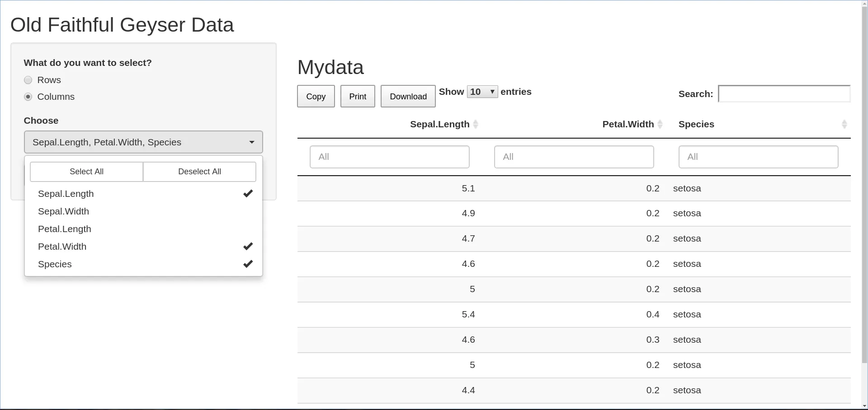Click the Download button

click(408, 96)
